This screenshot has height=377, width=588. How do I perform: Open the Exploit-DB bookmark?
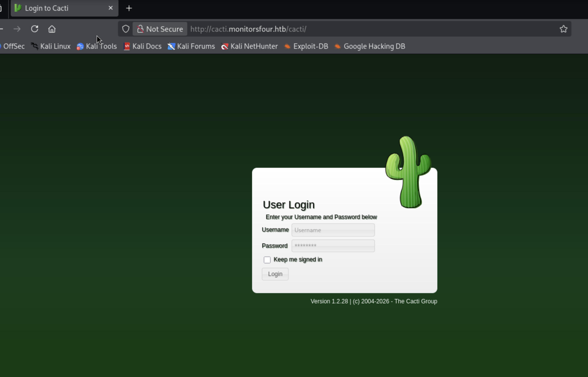pyautogui.click(x=306, y=46)
